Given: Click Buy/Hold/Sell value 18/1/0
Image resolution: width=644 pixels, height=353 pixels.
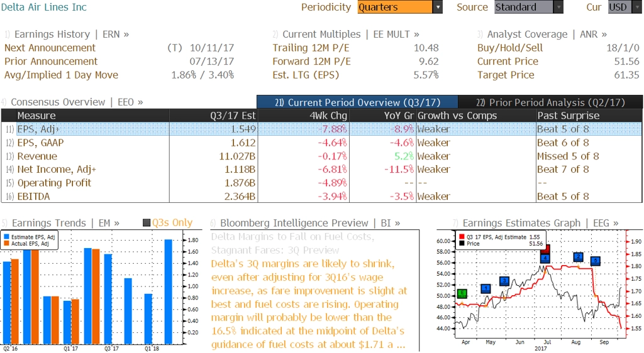Looking at the screenshot, I should (x=623, y=48).
